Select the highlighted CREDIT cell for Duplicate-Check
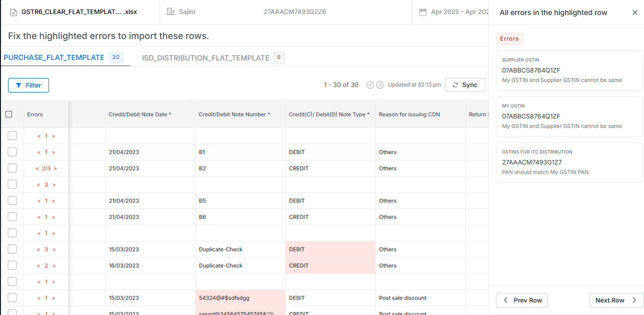 [x=330, y=265]
